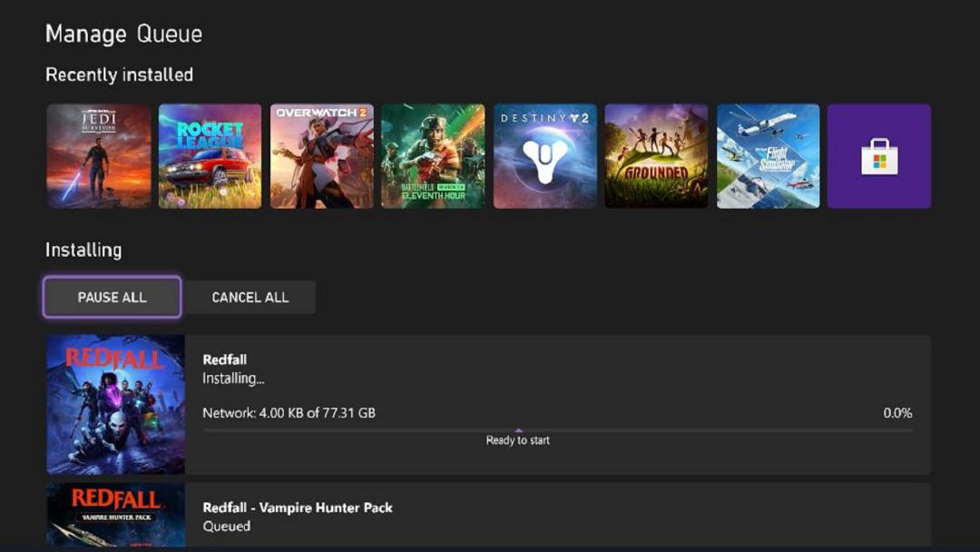Select the Battlefield Eleventh Hour tile

tap(433, 156)
